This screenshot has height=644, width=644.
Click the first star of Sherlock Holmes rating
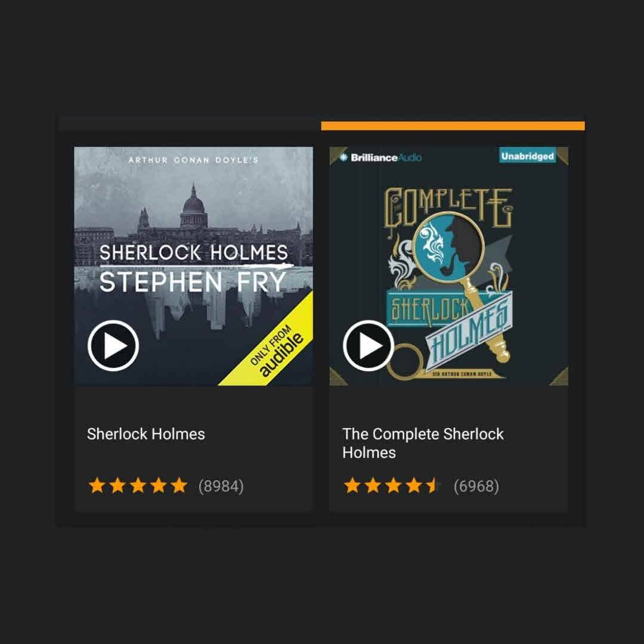[x=97, y=485]
